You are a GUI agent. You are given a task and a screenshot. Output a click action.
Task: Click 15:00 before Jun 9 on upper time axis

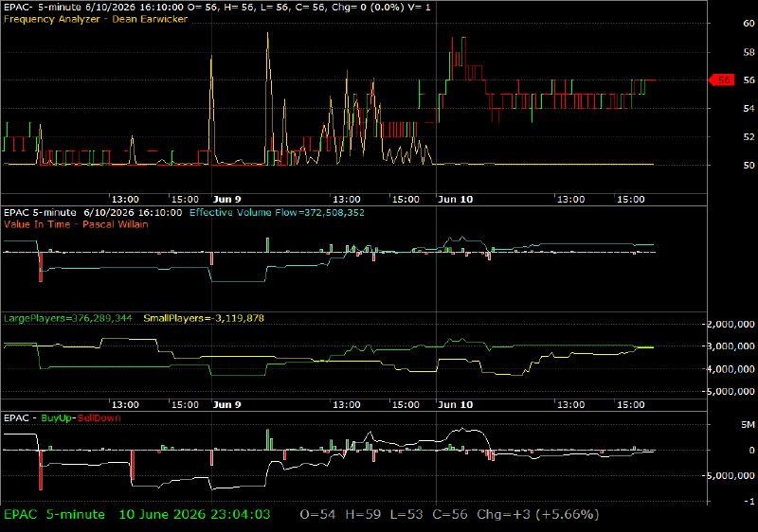point(185,200)
